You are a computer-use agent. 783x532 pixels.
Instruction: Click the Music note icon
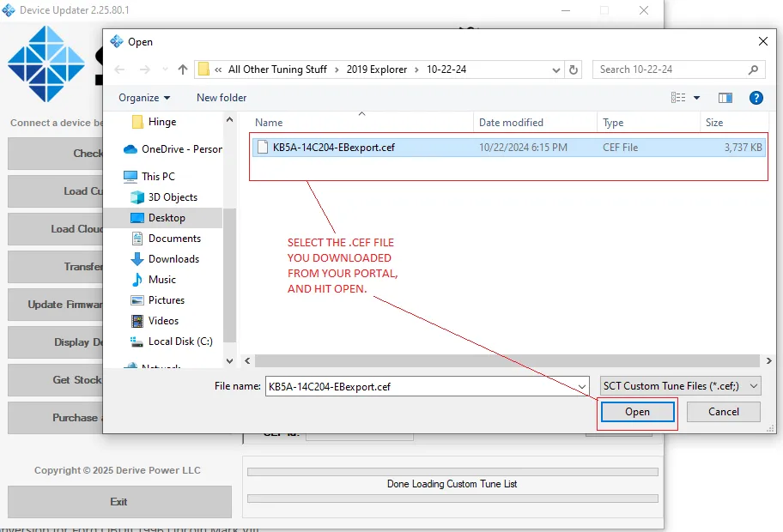pyautogui.click(x=137, y=280)
